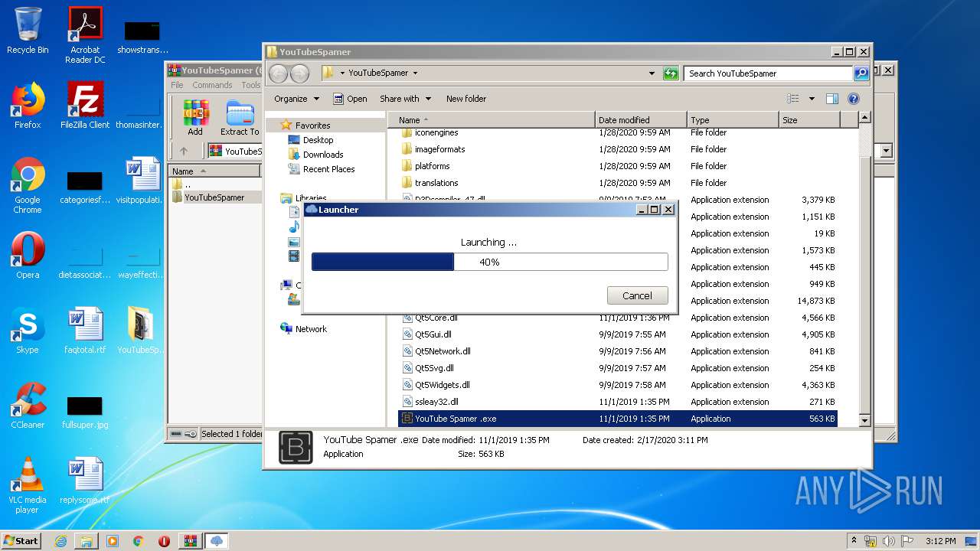
Task: Open CCleaner desktop shortcut
Action: click(x=28, y=406)
